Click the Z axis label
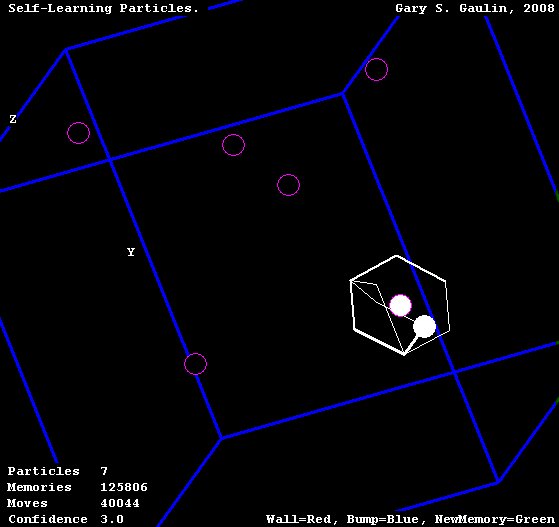The height and width of the screenshot is (527, 559). pyautogui.click(x=13, y=119)
